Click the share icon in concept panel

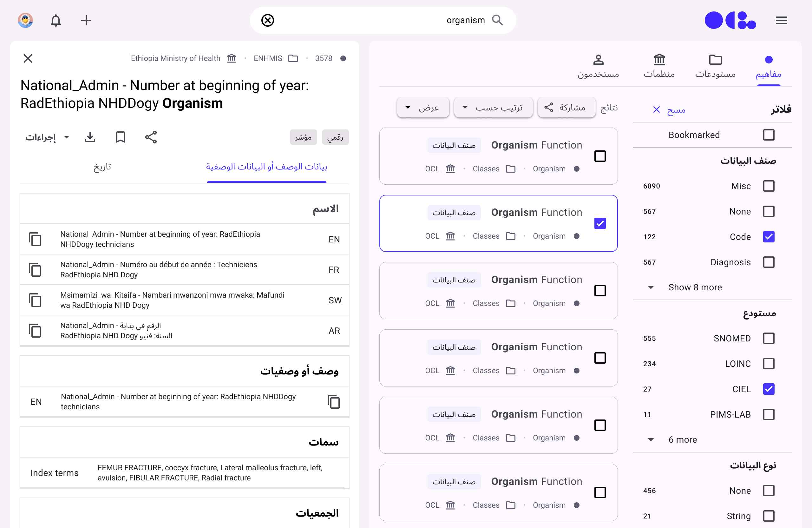[x=151, y=137]
